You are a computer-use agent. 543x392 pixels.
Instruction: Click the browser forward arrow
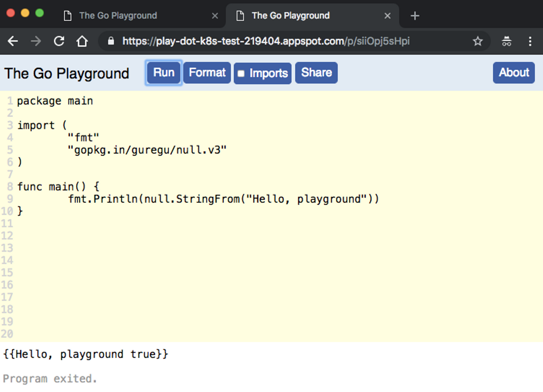36,41
